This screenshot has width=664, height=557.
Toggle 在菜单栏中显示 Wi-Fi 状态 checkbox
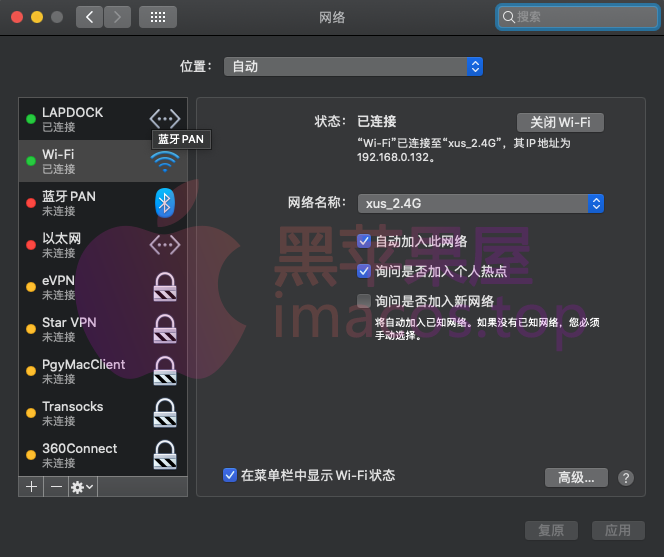pyautogui.click(x=230, y=475)
